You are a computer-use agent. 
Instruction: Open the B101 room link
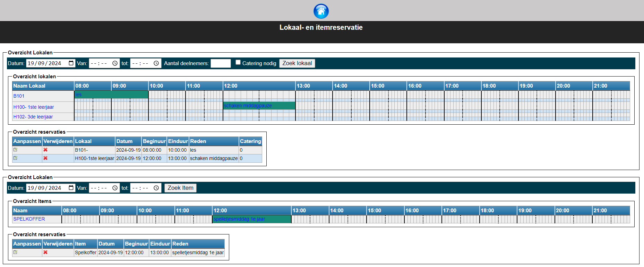19,96
